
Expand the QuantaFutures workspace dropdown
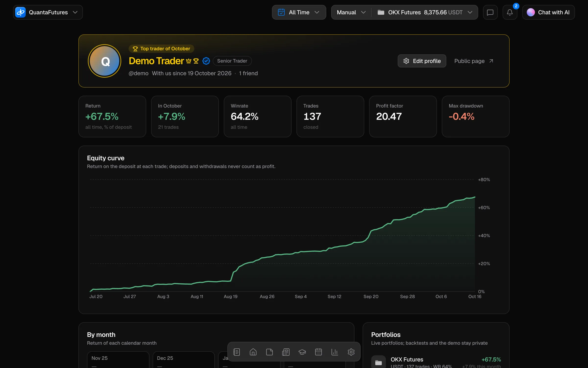[48, 12]
